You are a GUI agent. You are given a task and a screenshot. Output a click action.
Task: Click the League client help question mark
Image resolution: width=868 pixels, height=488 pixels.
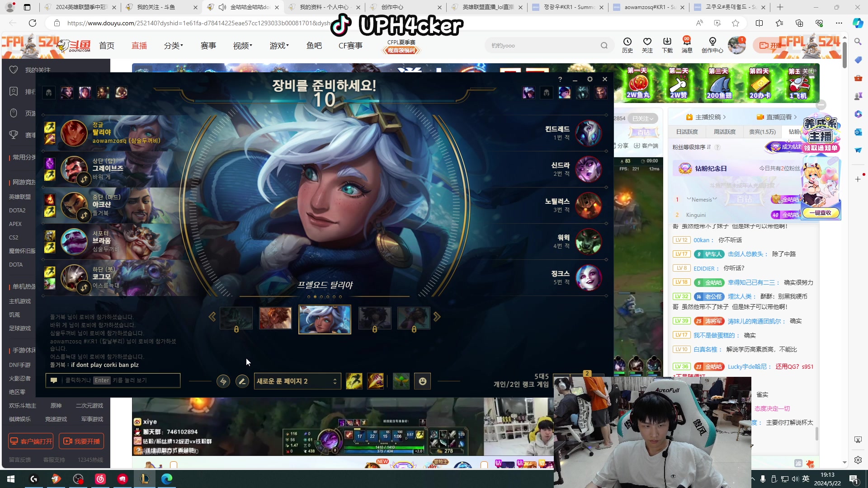[560, 79]
